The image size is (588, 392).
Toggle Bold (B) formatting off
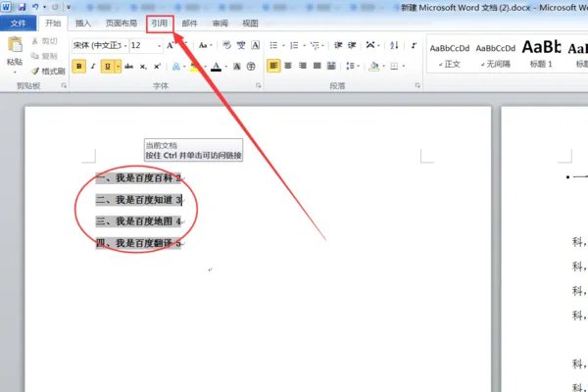78,67
